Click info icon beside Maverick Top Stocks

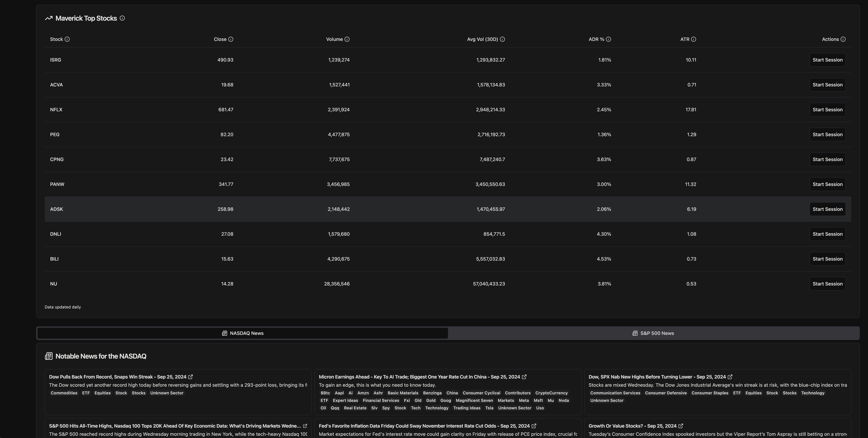[122, 18]
